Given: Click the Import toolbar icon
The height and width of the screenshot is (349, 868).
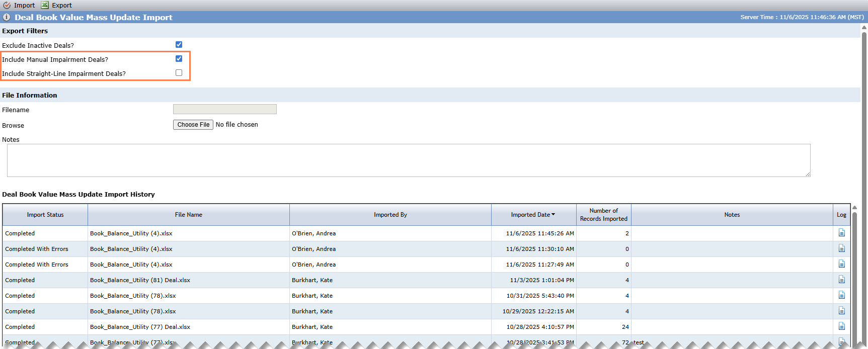Looking at the screenshot, I should (7, 5).
